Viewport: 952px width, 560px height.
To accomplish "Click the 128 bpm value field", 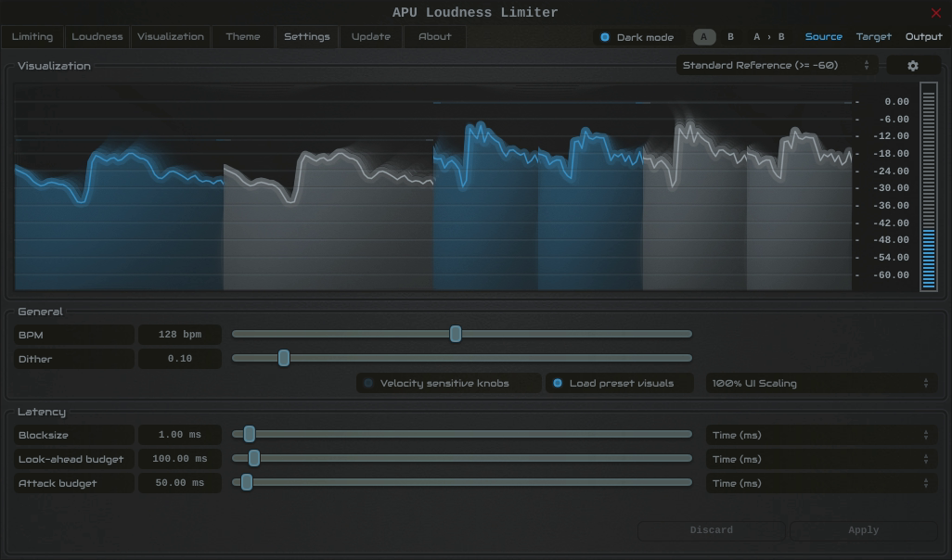I will [x=180, y=335].
